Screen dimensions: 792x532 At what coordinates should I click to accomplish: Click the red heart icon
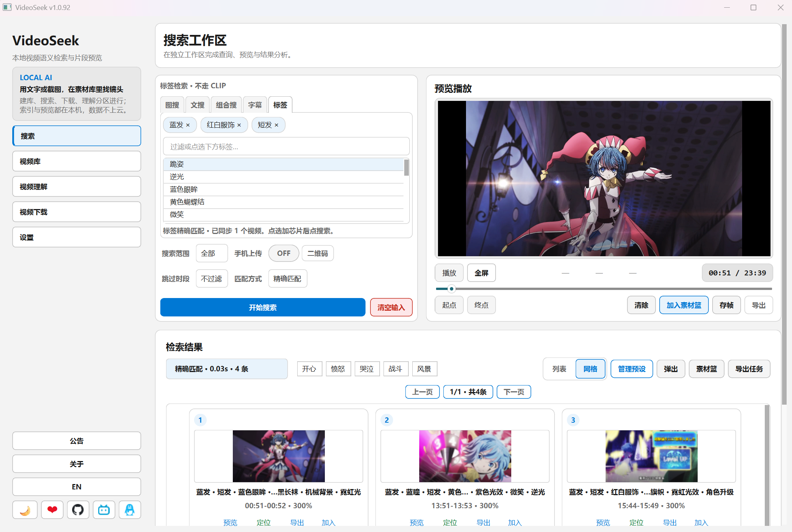[x=52, y=510]
